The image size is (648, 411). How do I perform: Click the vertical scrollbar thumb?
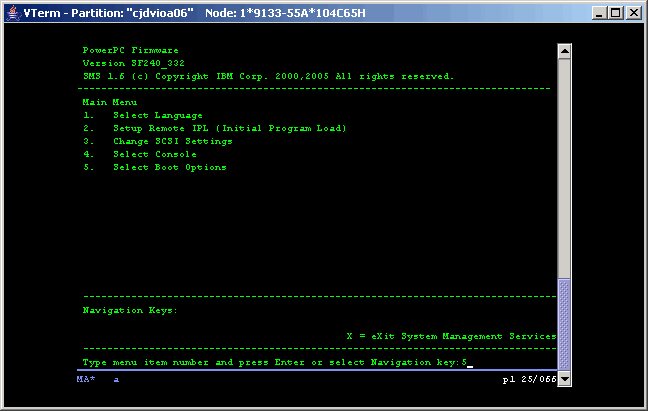(x=564, y=324)
